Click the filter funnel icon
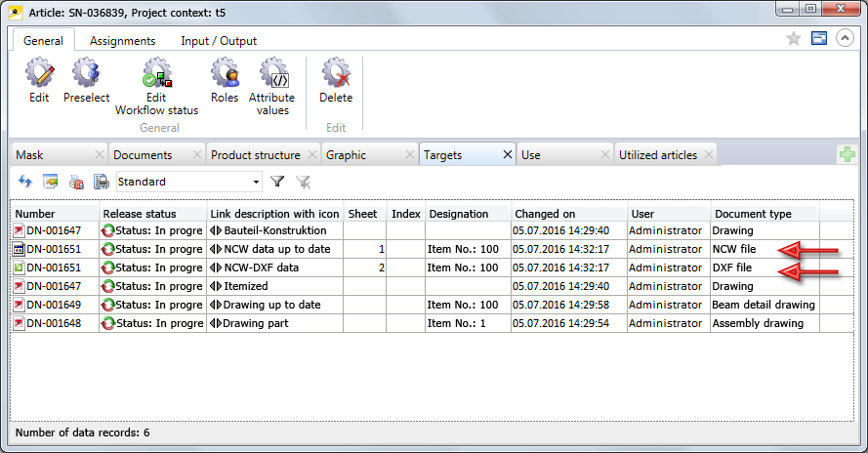Viewport: 868px width, 453px height. coord(277,182)
